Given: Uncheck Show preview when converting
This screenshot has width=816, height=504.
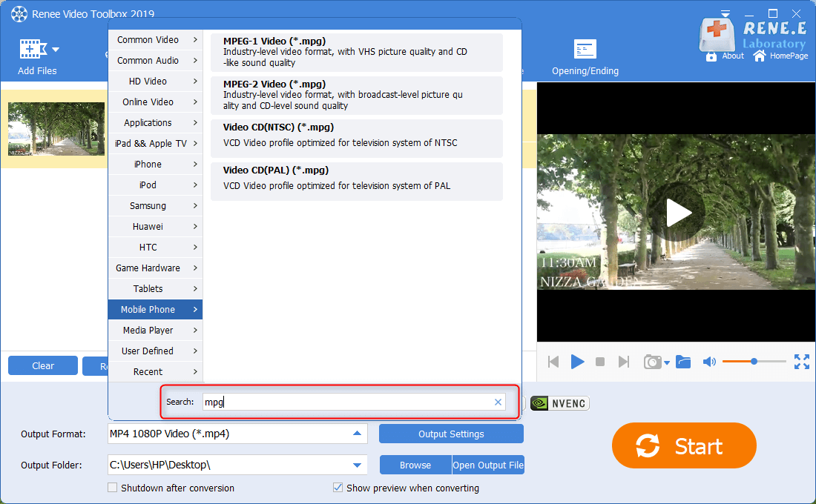Looking at the screenshot, I should click(x=338, y=488).
